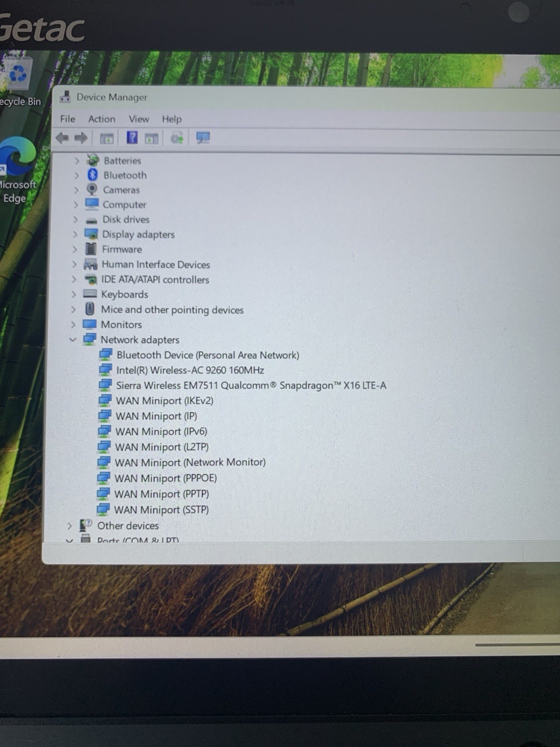Click the Device Manager title bar icon
The image size is (560, 747).
click(x=65, y=97)
